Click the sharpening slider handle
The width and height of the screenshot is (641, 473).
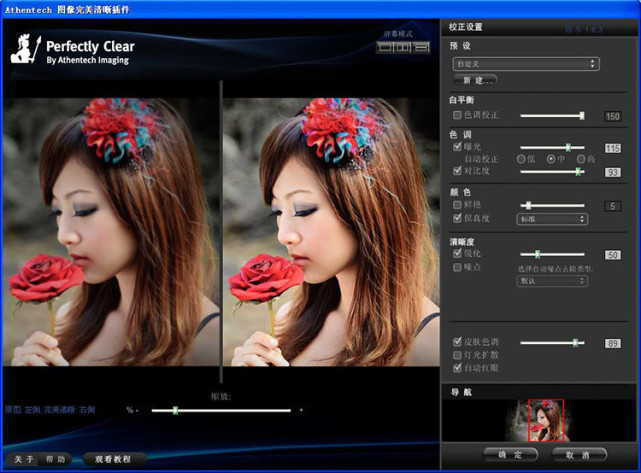538,254
